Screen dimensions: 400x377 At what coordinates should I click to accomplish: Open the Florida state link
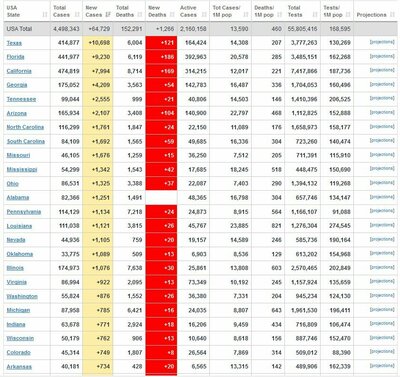[15, 57]
